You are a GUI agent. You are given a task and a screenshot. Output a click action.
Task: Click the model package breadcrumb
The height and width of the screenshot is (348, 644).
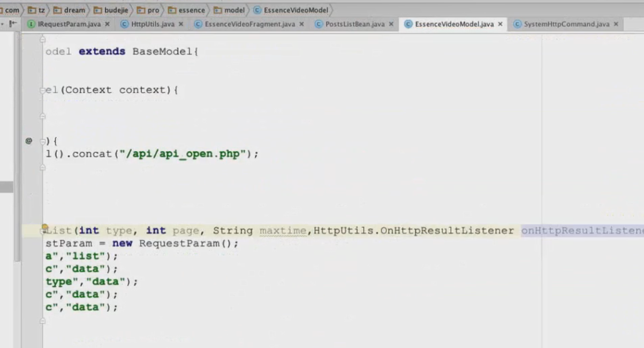click(x=229, y=10)
